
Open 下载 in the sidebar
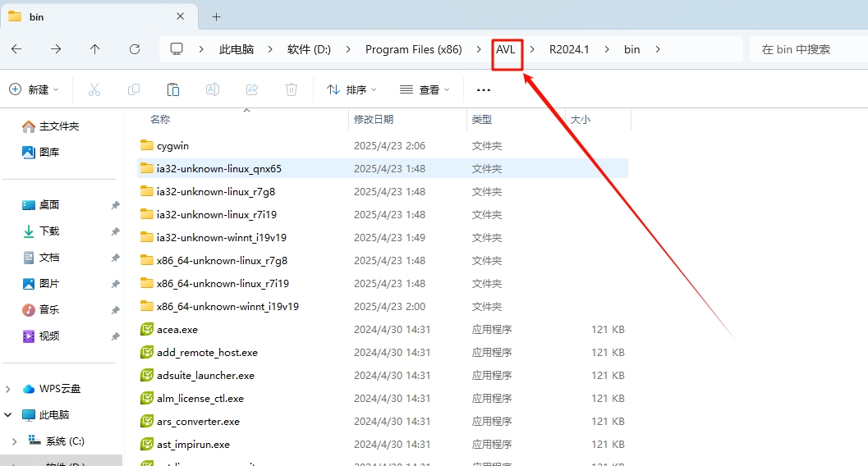click(41, 231)
